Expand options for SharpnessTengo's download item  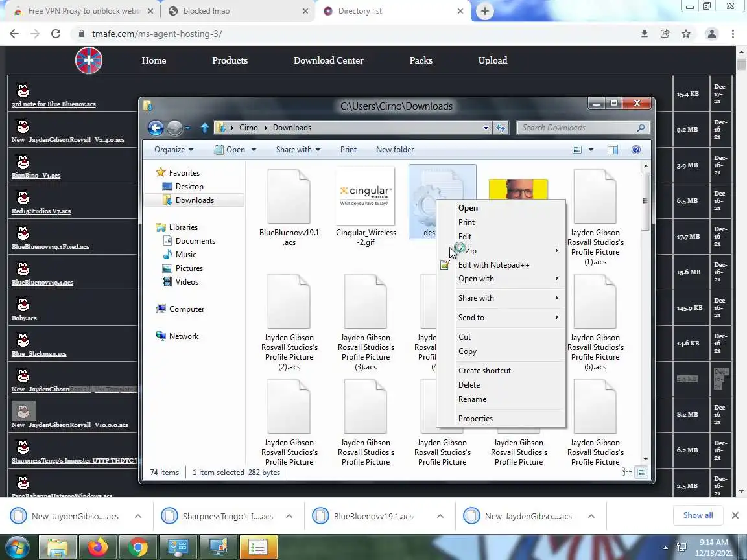click(289, 516)
